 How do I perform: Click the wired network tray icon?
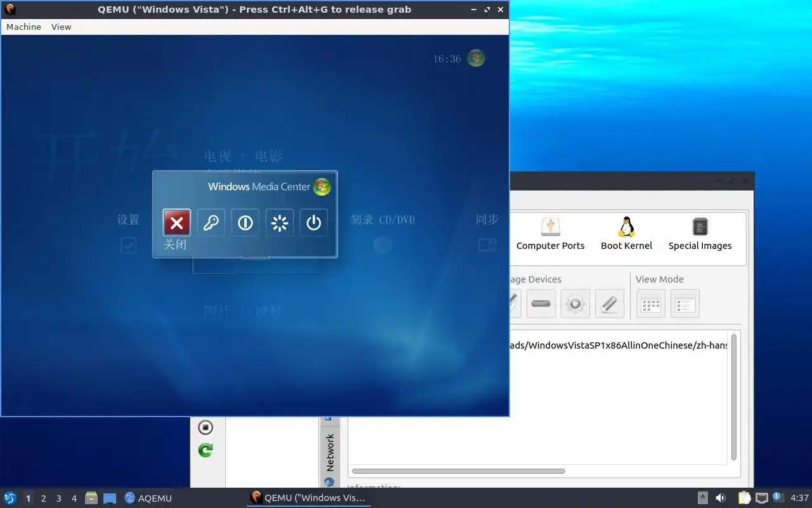point(761,498)
